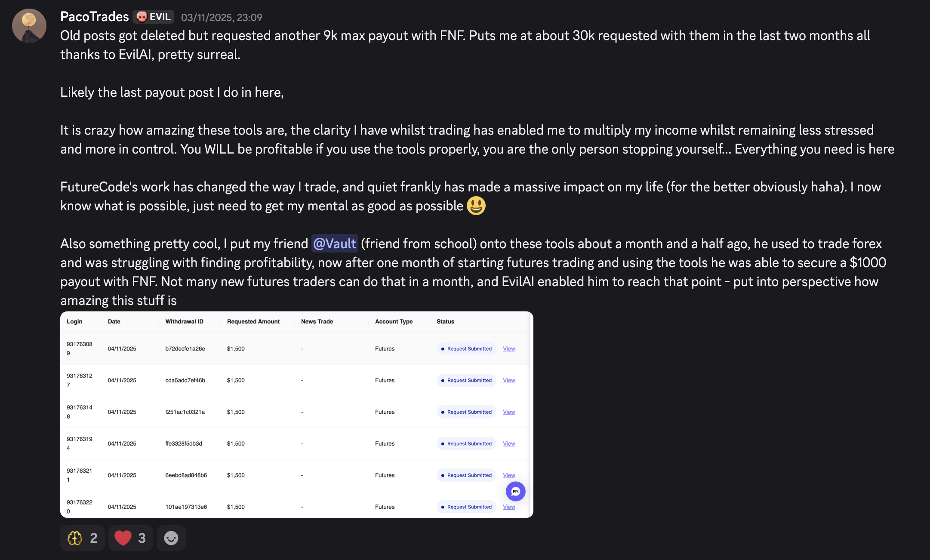Click the Status column header
This screenshot has height=560, width=930.
pyautogui.click(x=445, y=321)
